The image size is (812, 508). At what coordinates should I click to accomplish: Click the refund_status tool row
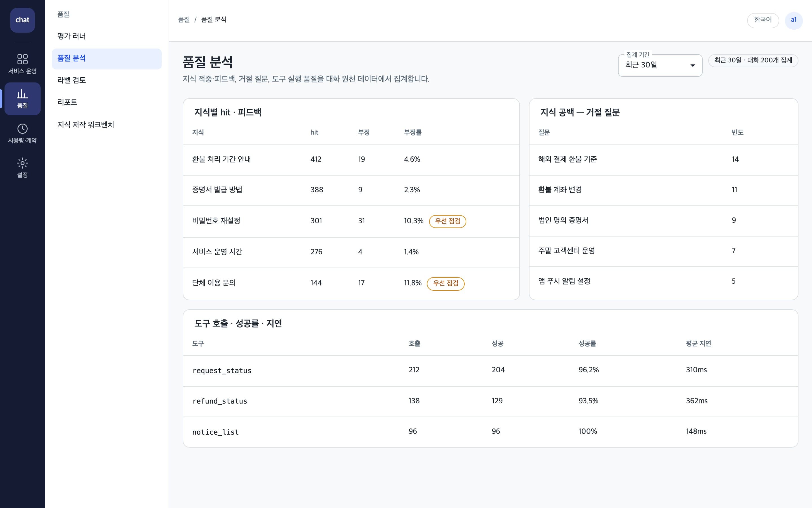tap(490, 402)
